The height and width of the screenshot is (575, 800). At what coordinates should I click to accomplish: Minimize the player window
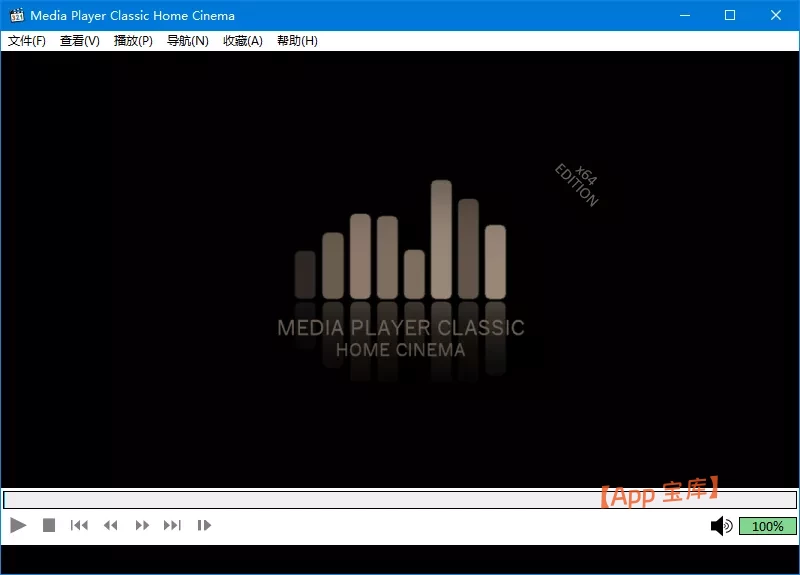684,15
